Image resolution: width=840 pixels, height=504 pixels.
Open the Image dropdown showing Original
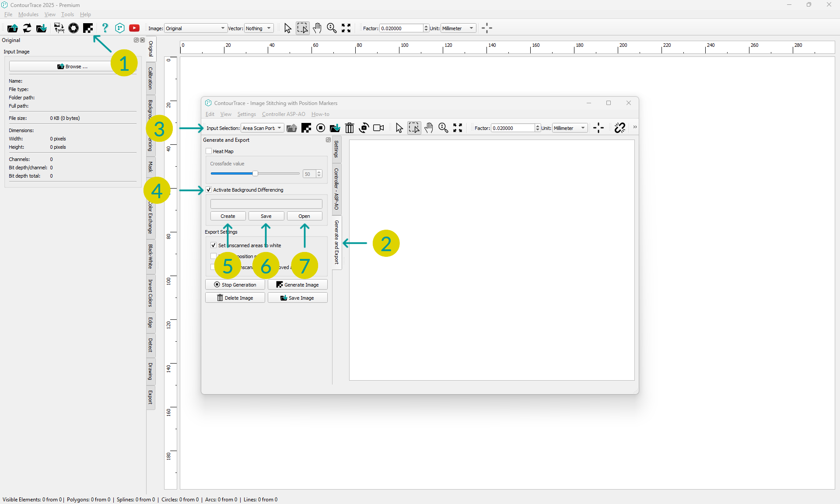pos(195,28)
